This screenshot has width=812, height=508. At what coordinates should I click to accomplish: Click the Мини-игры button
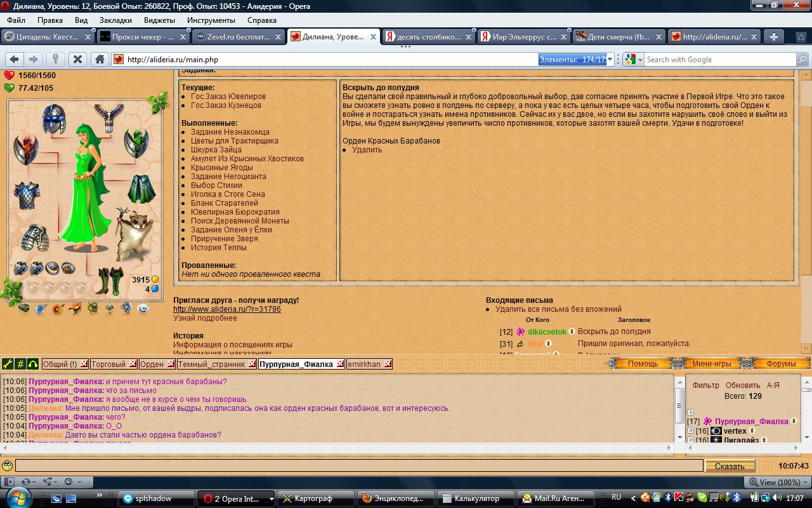coord(712,364)
